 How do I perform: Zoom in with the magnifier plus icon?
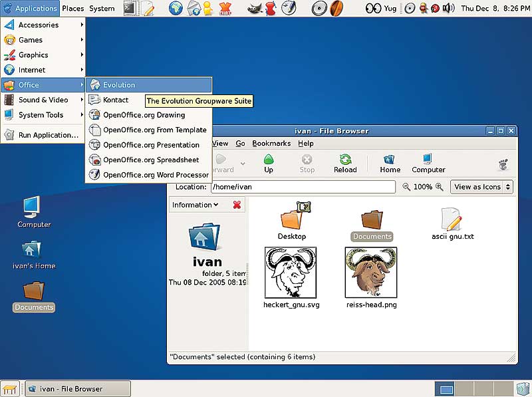440,187
